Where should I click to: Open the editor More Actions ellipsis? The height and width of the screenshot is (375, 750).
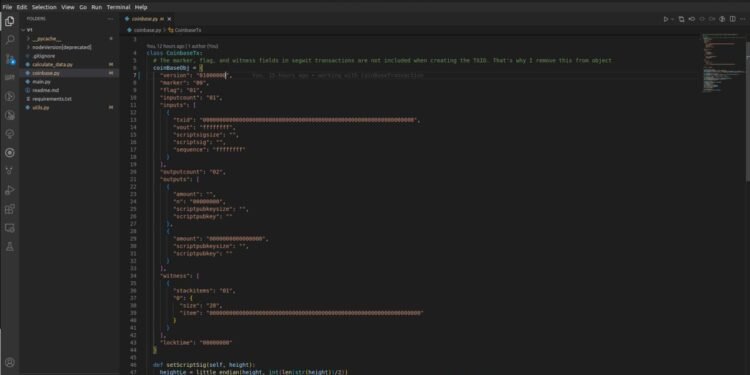pos(742,19)
